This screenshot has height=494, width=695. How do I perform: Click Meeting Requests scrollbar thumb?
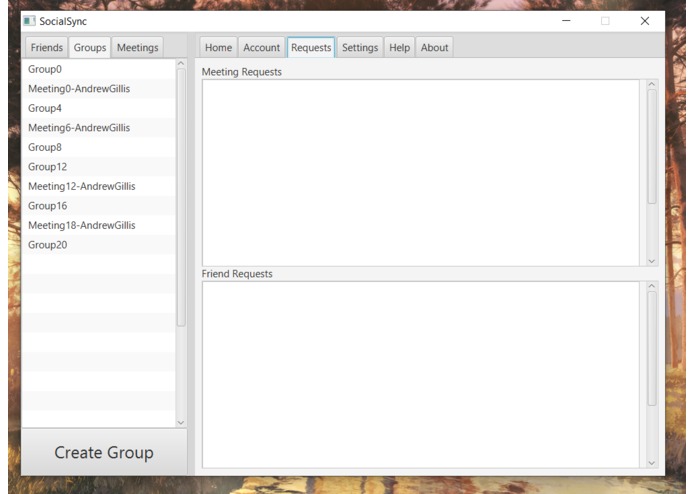click(652, 147)
